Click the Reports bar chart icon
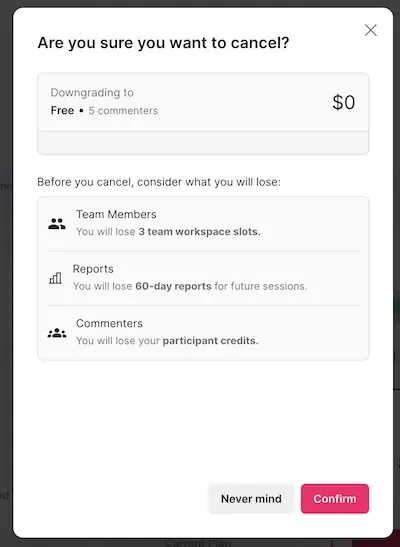Screen dimensions: 400x547 click(55, 278)
